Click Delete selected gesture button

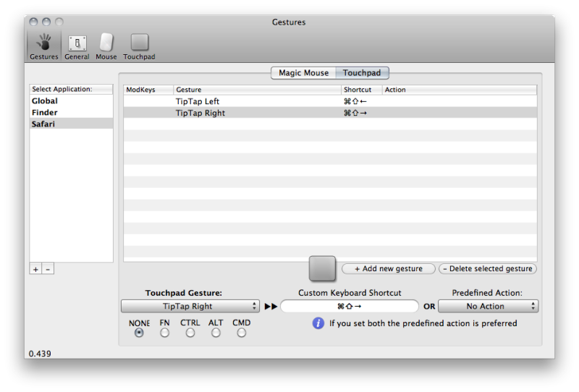488,269
